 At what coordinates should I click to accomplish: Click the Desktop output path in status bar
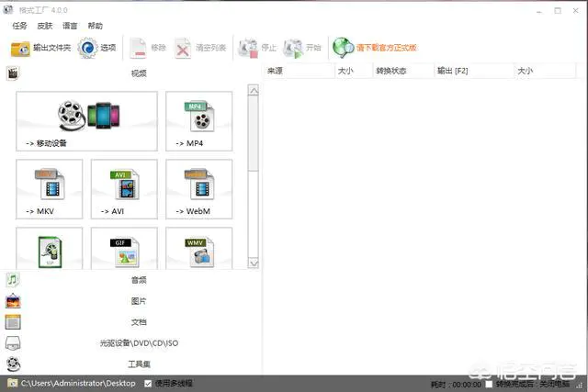(x=78, y=384)
